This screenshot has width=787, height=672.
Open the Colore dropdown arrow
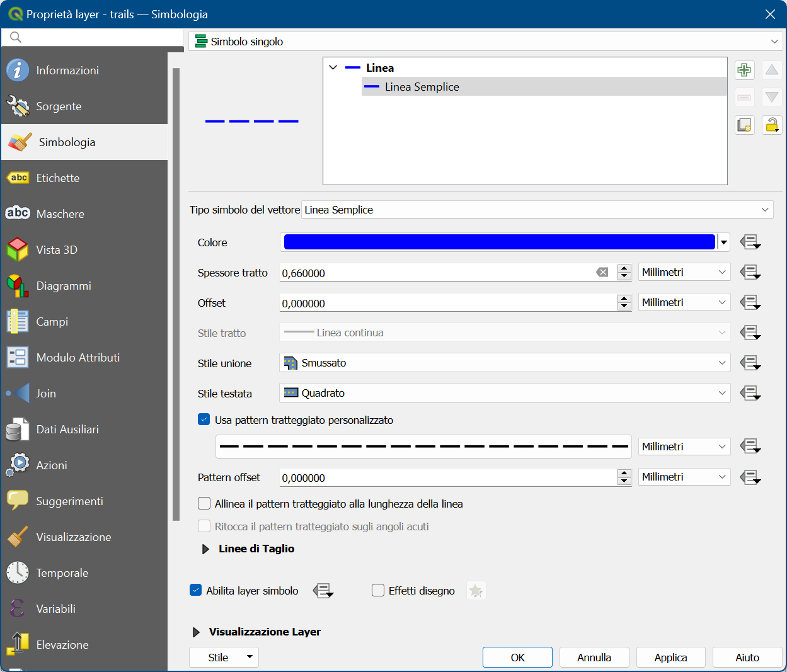tap(724, 242)
